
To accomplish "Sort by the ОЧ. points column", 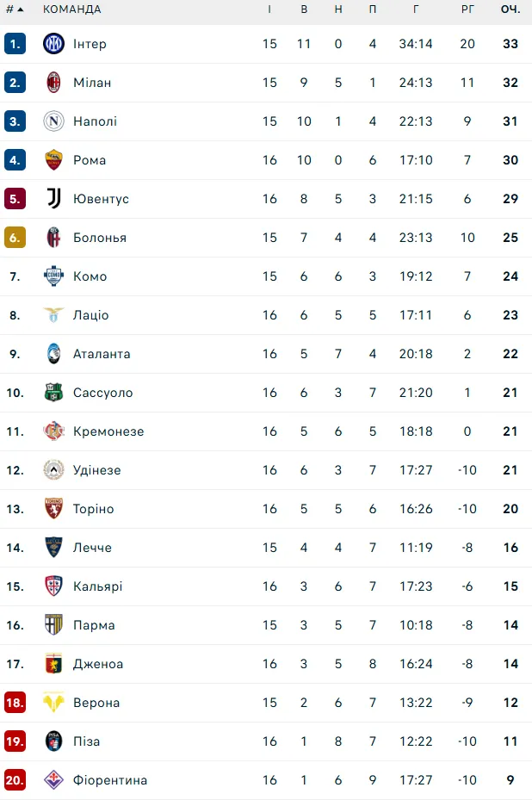I will click(x=510, y=9).
